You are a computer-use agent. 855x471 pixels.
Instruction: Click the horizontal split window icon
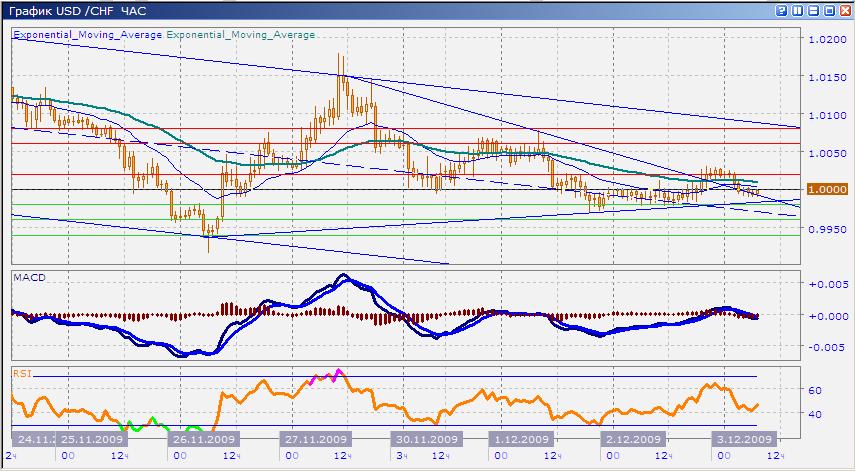(x=812, y=11)
